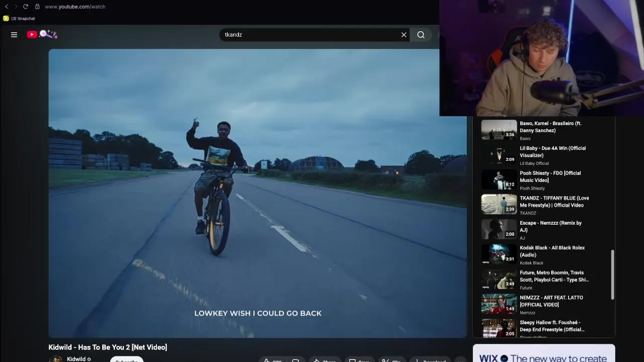Click the title 'Bawo, Kxmel - Brasileiro (ft. Danny Sanchez)'
Screen dimensions: 644x362
click(x=550, y=127)
